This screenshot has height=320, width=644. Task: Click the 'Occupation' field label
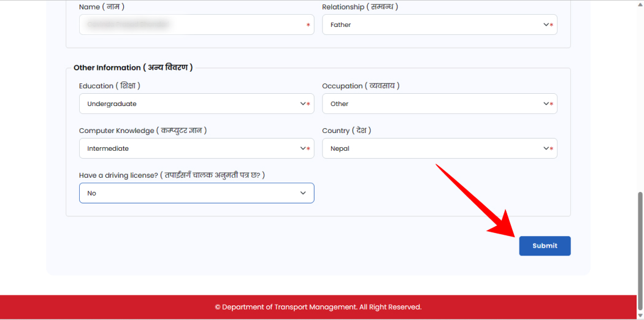pyautogui.click(x=361, y=86)
